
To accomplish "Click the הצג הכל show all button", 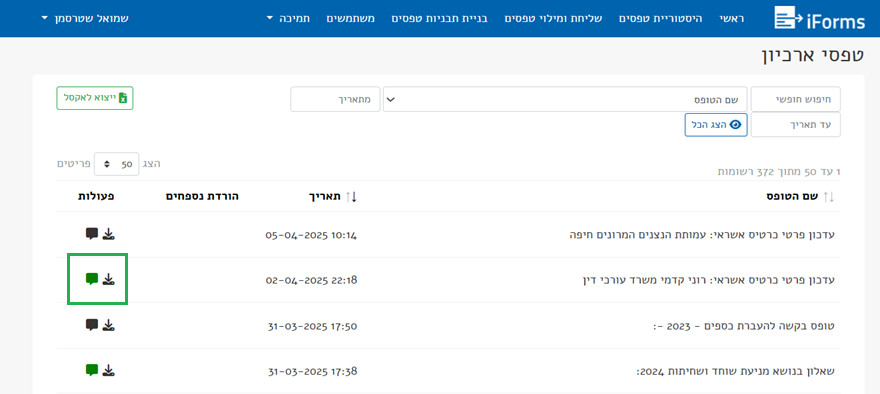I will coord(716,125).
